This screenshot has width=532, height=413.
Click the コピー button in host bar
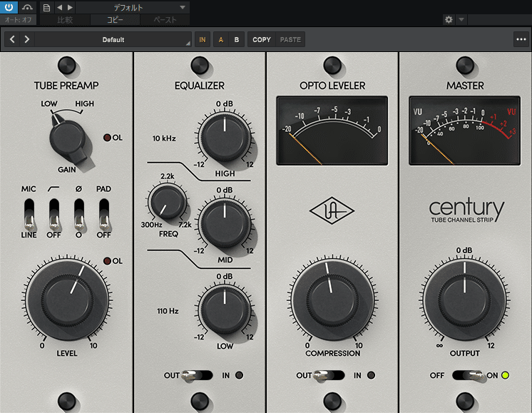pyautogui.click(x=115, y=20)
